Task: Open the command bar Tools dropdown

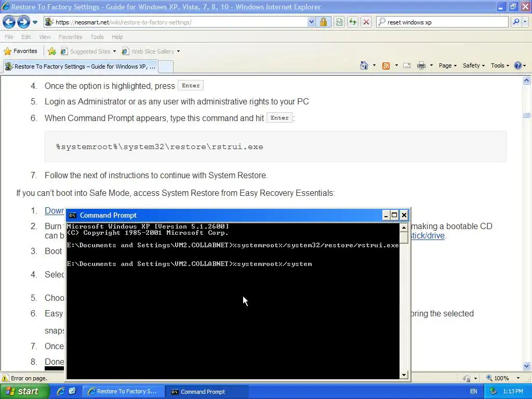Action: [x=500, y=65]
